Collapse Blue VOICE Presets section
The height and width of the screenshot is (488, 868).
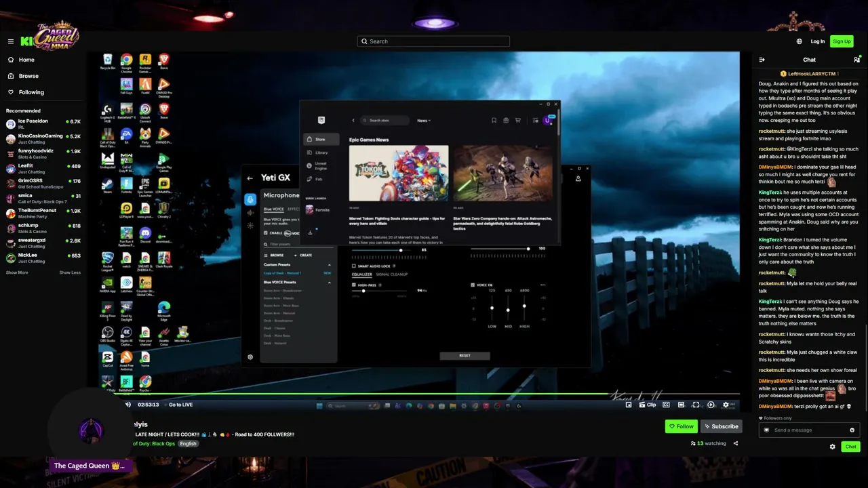330,282
